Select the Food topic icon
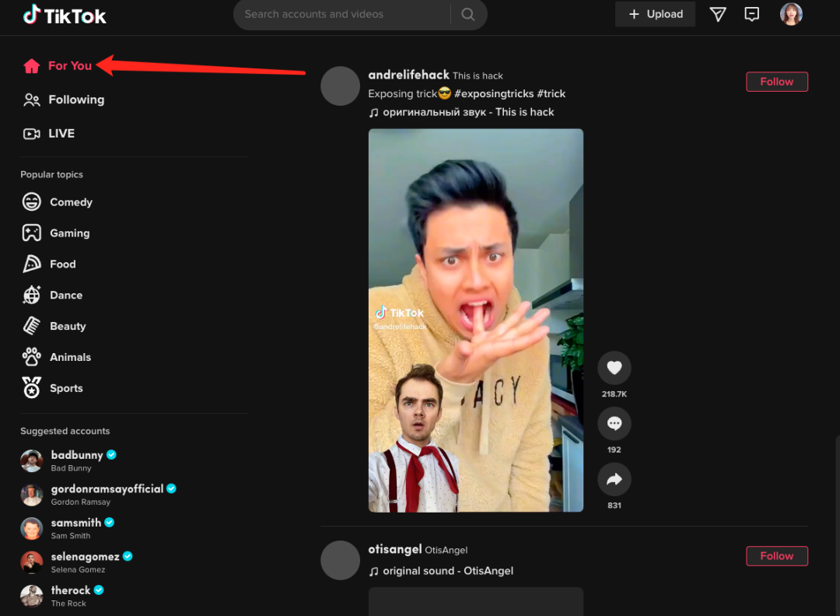 pos(31,264)
